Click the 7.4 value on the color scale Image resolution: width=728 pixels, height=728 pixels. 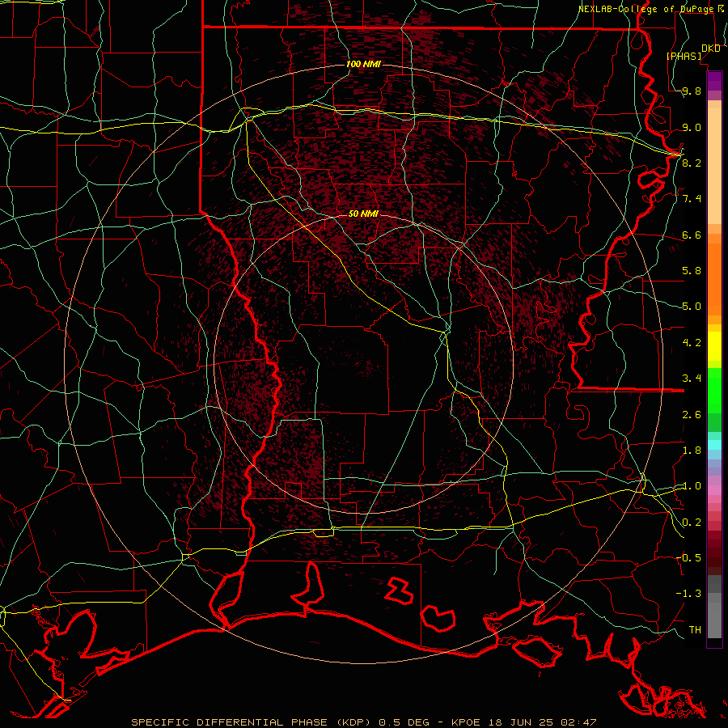tap(692, 199)
